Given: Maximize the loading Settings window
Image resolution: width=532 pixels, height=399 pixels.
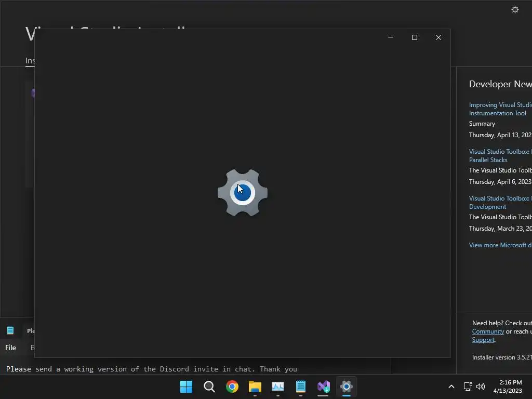Looking at the screenshot, I should coord(414,37).
